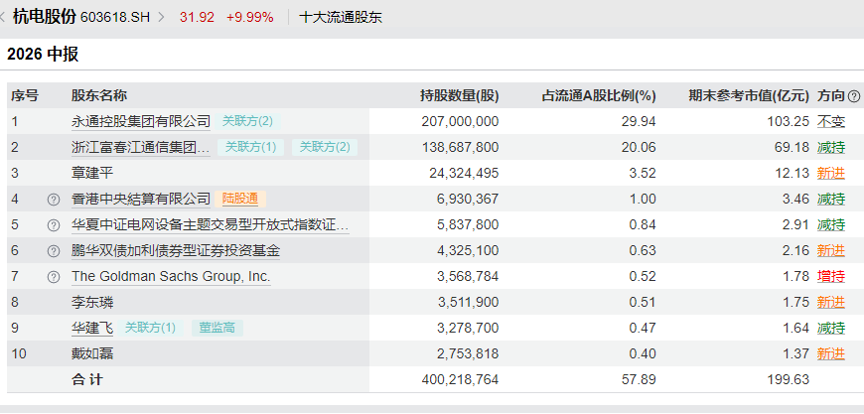The image size is (864, 414).
Task: Click 新进 direction for 戴如磊
Action: (x=831, y=354)
